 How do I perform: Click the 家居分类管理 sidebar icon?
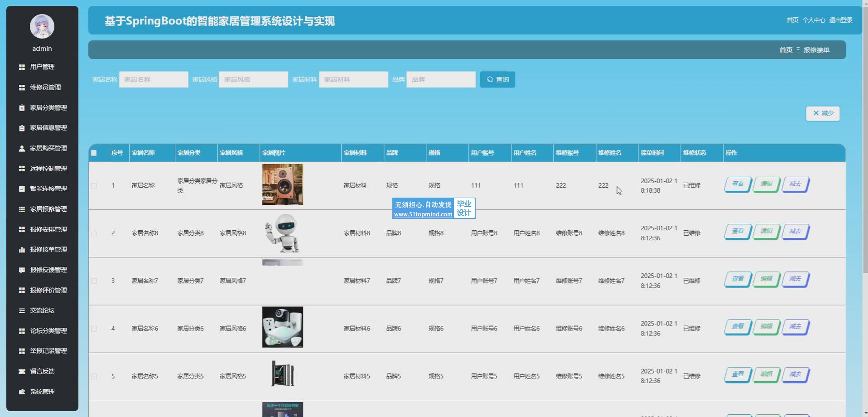point(22,108)
